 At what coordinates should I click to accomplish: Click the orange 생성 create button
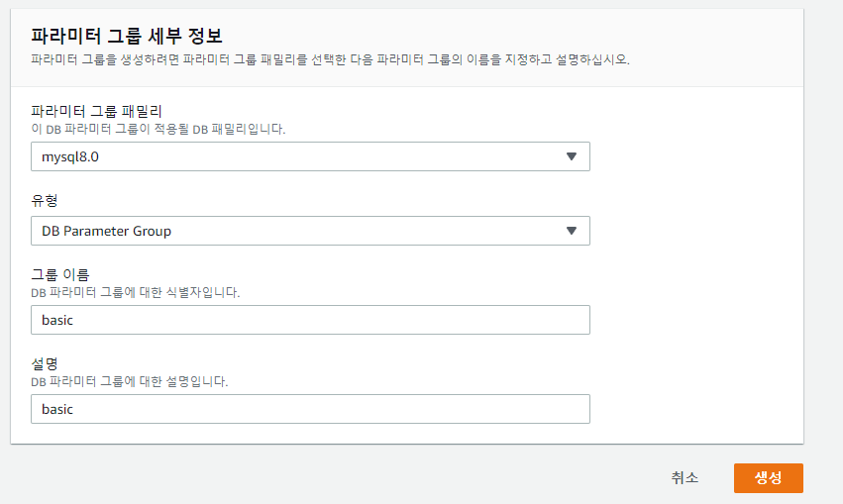(x=769, y=477)
